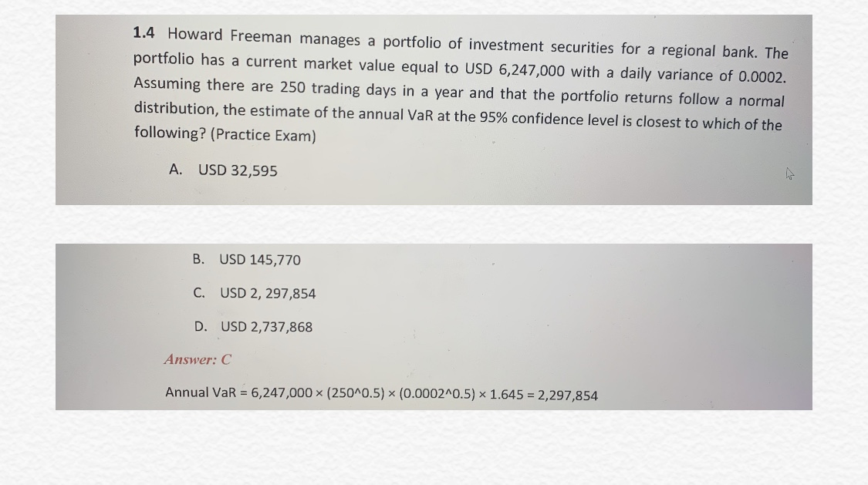Select the top question image

click(434, 110)
